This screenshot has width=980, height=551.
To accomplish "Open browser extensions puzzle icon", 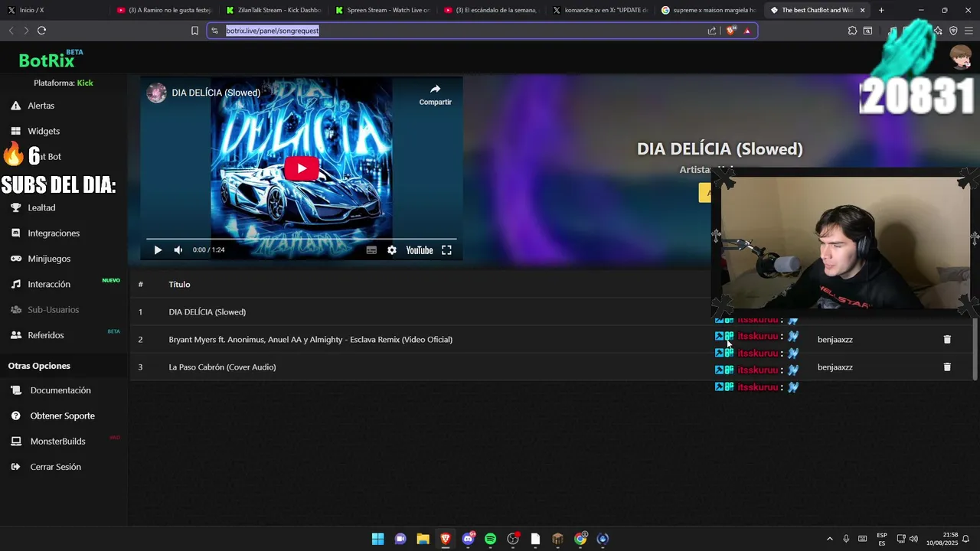I will (852, 31).
